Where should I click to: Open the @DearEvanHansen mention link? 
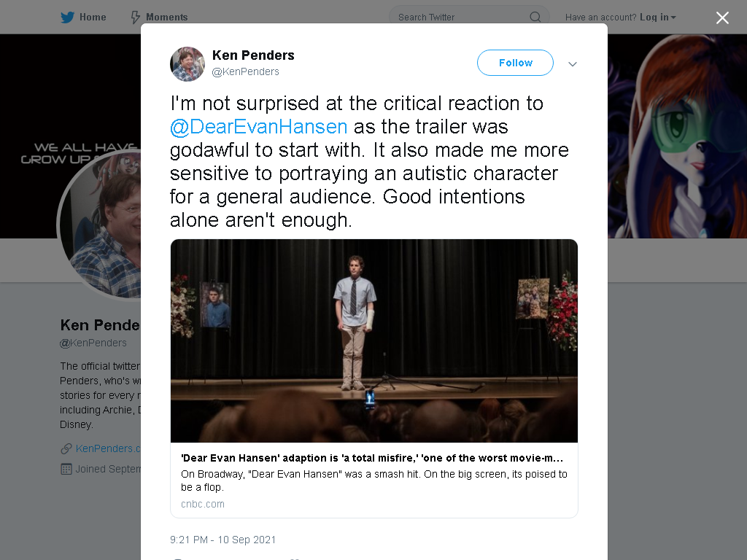pyautogui.click(x=259, y=127)
